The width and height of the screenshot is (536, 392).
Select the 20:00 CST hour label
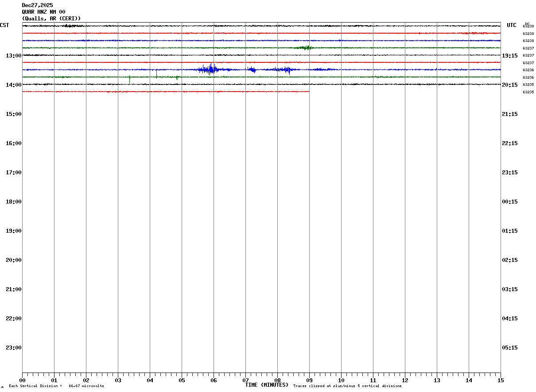click(x=14, y=260)
